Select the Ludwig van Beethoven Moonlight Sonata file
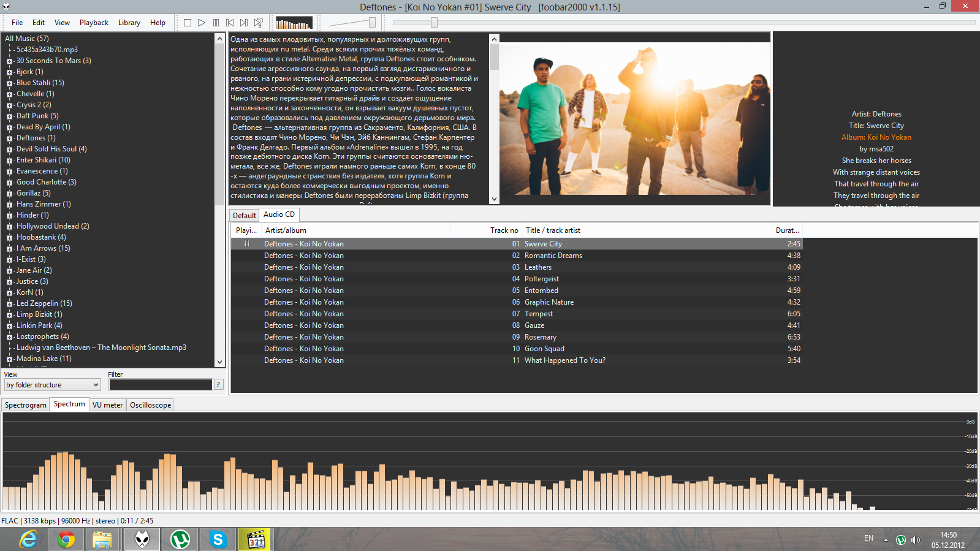Viewport: 980px width, 551px height. (101, 348)
